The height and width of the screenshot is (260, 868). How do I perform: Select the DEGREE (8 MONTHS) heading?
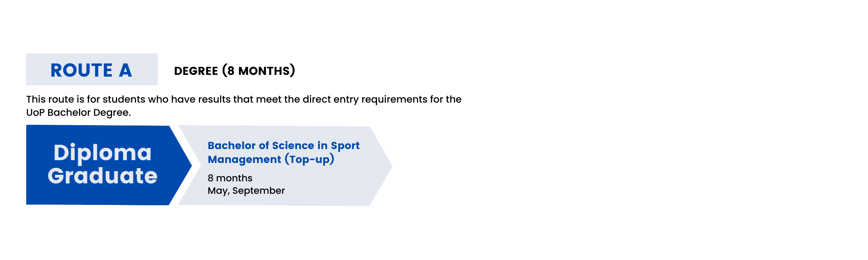pos(235,70)
